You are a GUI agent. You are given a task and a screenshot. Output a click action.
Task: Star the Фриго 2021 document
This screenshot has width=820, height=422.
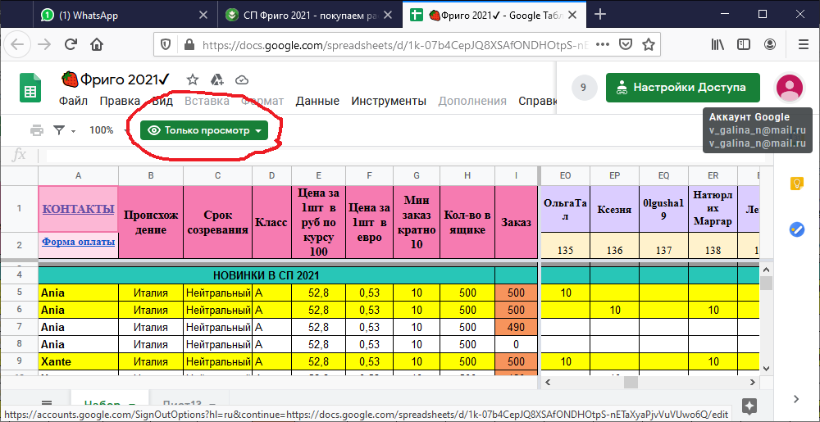[x=192, y=79]
